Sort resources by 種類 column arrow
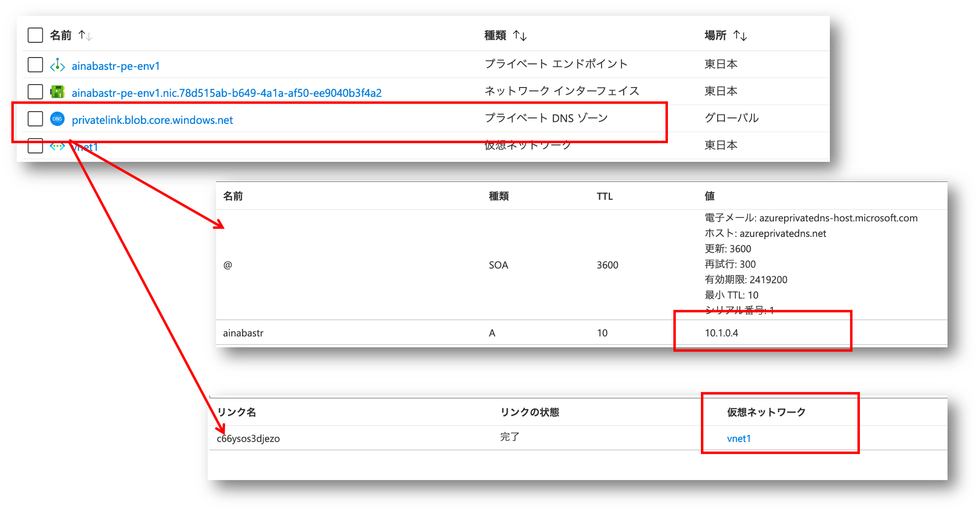980x512 pixels. 520,35
